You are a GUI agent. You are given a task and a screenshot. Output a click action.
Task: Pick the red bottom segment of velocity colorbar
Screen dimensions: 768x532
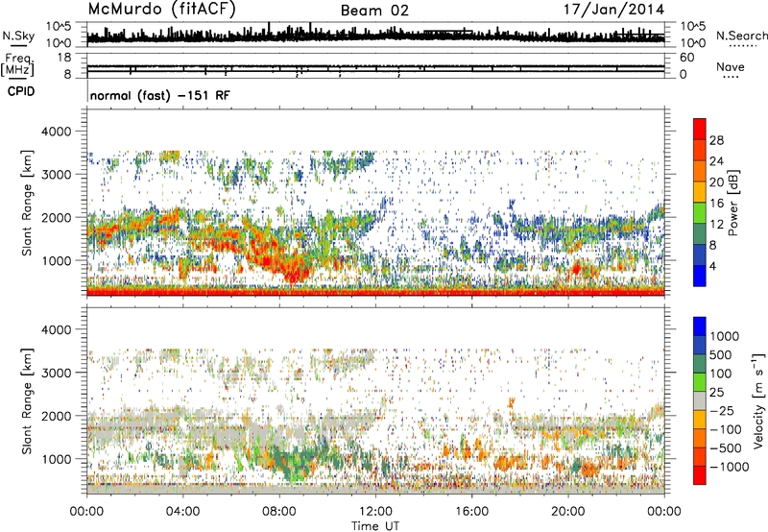(x=700, y=475)
